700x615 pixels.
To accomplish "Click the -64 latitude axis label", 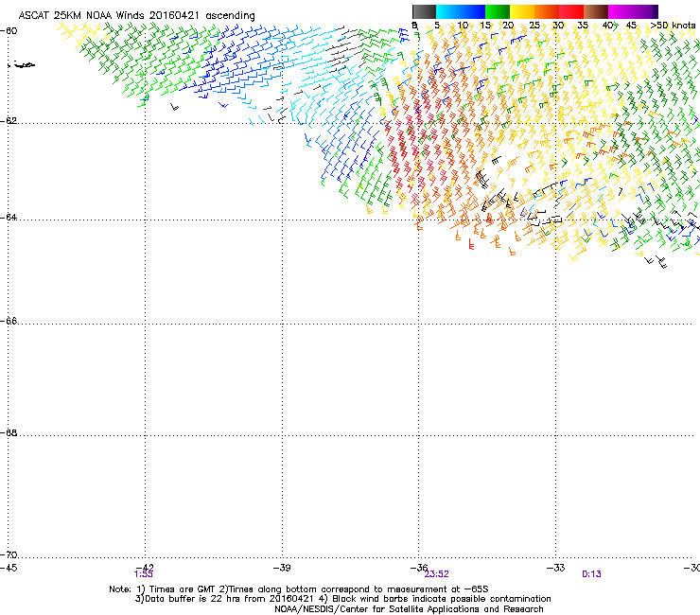I will 9,218.
